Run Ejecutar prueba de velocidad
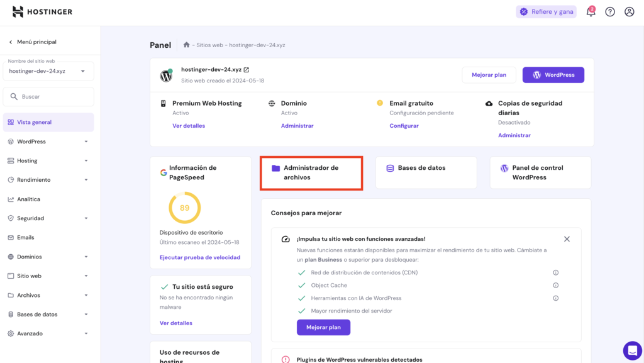Screen dimensions: 644x363 click(201, 257)
